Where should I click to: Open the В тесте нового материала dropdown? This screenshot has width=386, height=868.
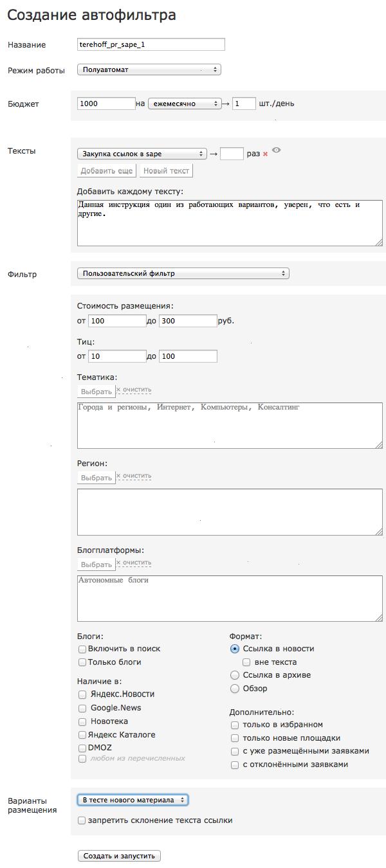pos(133,800)
